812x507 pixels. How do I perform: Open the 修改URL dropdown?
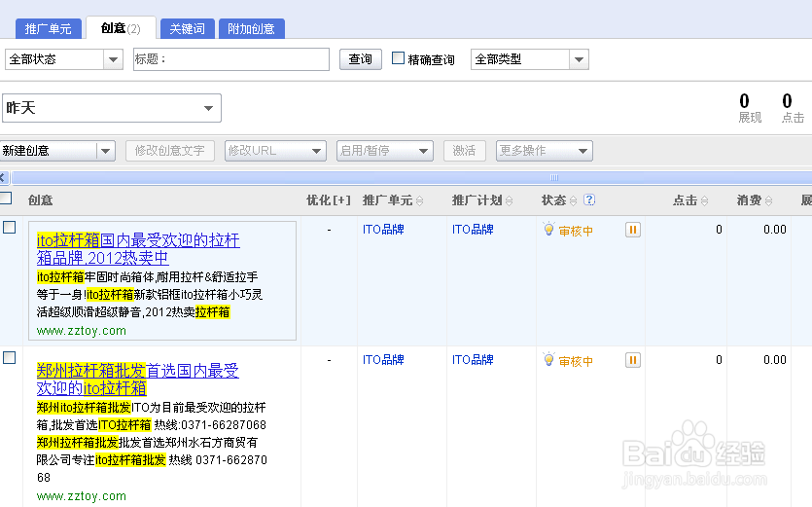pos(275,151)
